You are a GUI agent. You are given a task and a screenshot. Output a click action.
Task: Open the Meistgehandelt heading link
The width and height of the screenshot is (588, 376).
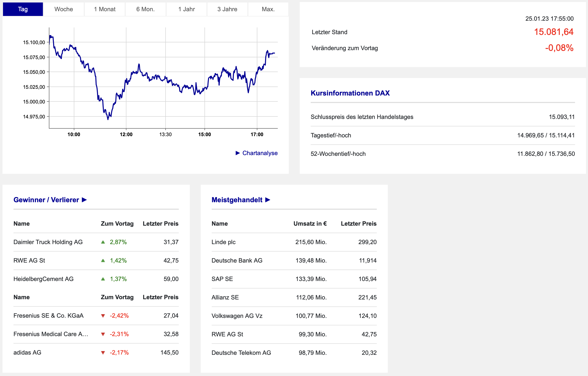(237, 200)
